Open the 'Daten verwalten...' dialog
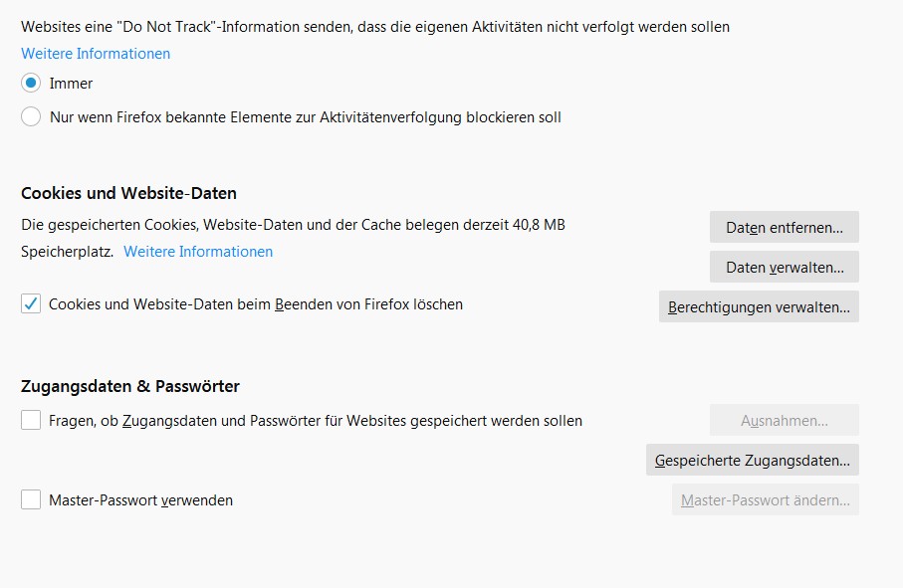Image resolution: width=903 pixels, height=588 pixels. pos(785,267)
